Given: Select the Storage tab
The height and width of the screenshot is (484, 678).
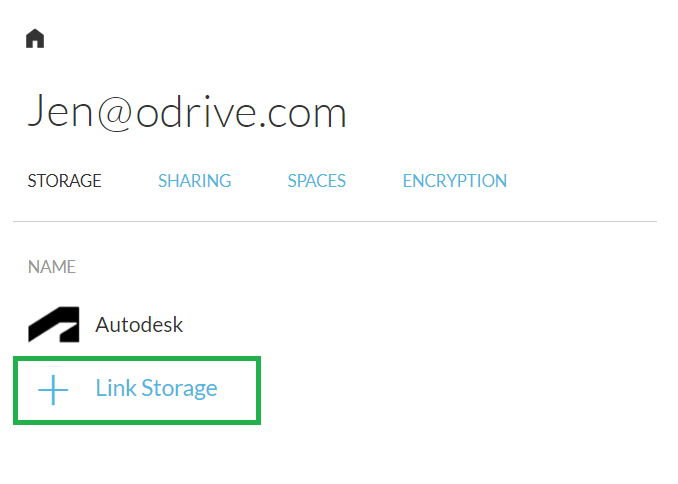Looking at the screenshot, I should point(64,181).
